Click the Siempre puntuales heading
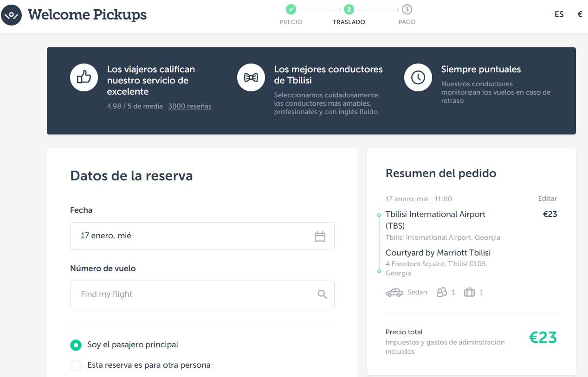 tap(481, 70)
